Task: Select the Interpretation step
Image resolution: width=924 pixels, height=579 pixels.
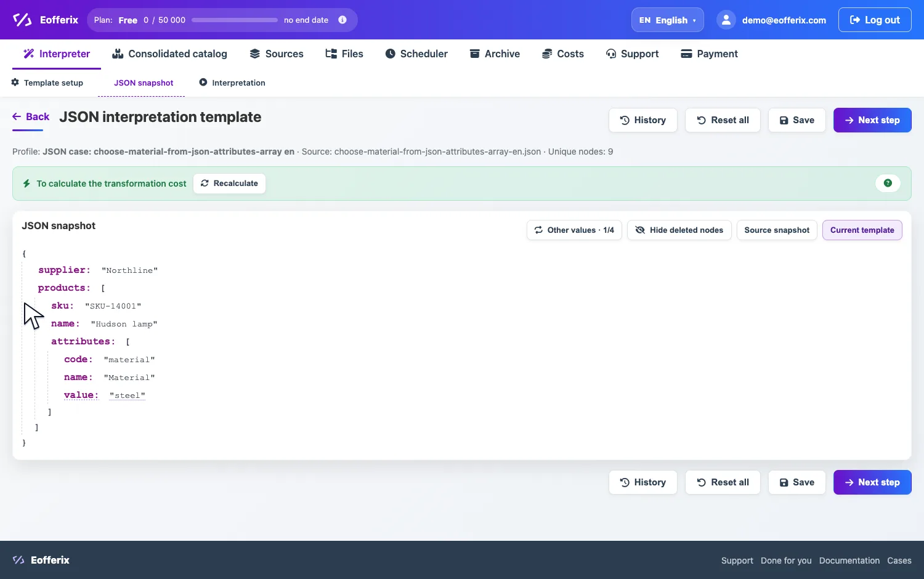Action: pos(232,83)
